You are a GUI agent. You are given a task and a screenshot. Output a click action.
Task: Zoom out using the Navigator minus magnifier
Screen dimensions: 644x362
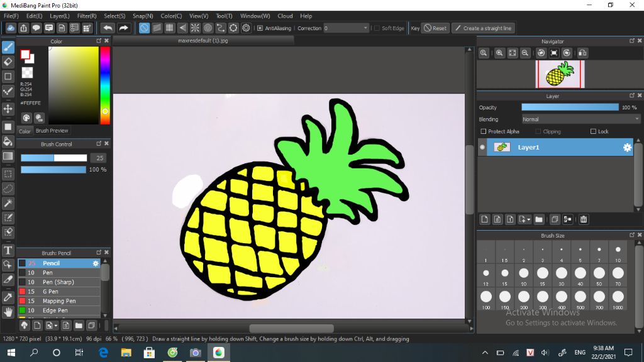[x=525, y=53]
